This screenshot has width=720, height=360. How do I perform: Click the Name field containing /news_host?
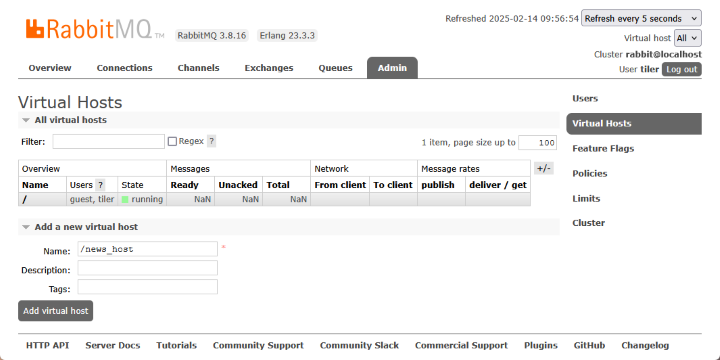(147, 249)
